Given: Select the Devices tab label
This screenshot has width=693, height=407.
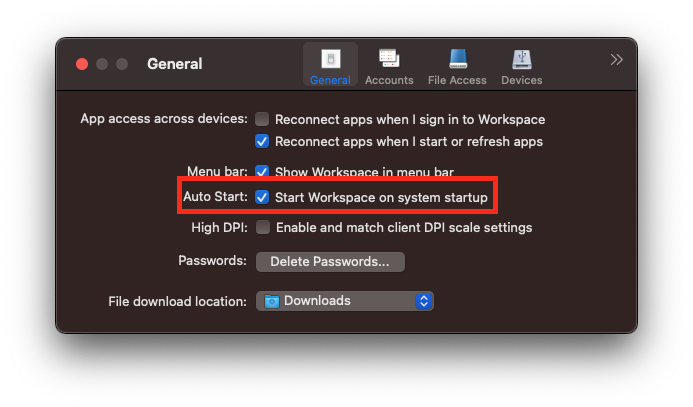Looking at the screenshot, I should [x=521, y=80].
